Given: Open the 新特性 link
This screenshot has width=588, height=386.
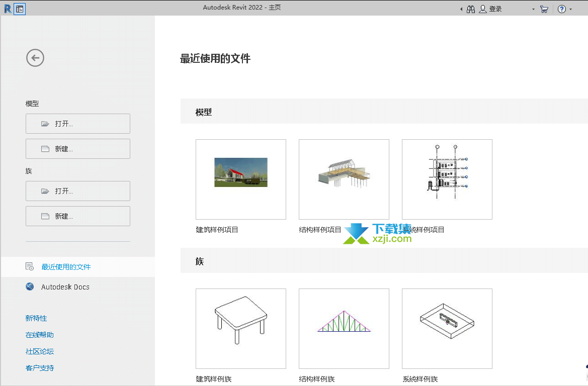Looking at the screenshot, I should pos(36,318).
